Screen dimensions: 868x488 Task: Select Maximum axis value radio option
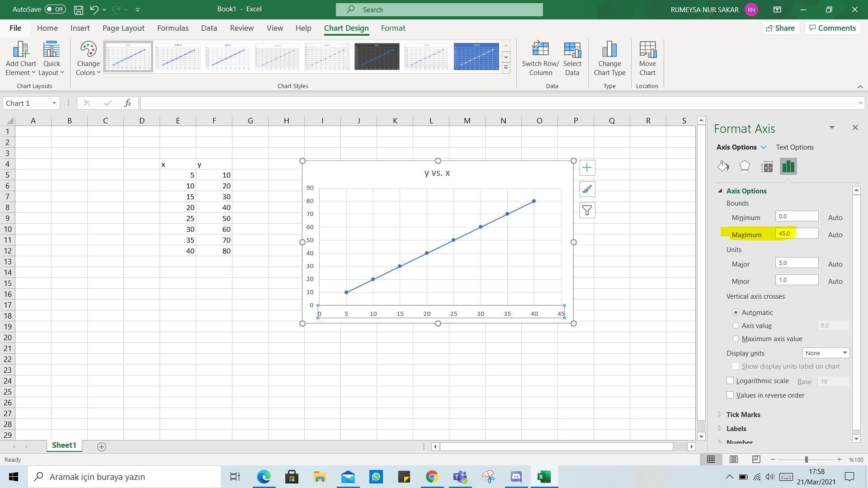(x=736, y=339)
